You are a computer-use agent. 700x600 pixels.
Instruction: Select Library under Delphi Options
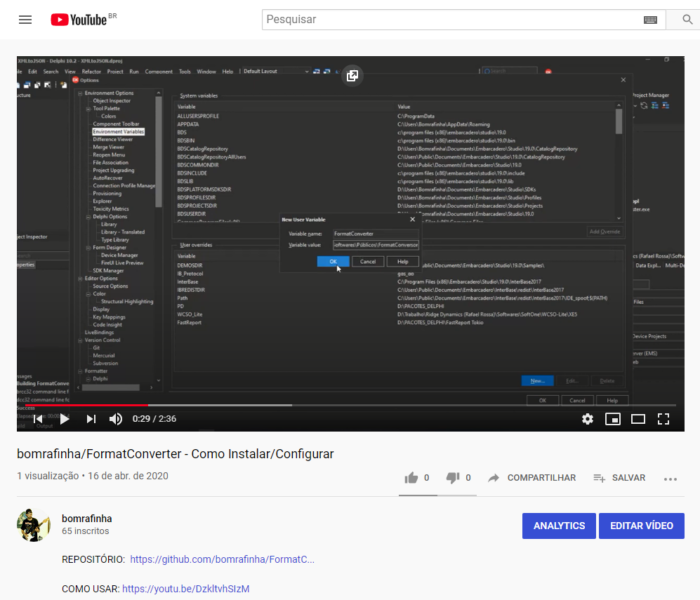(x=109, y=225)
